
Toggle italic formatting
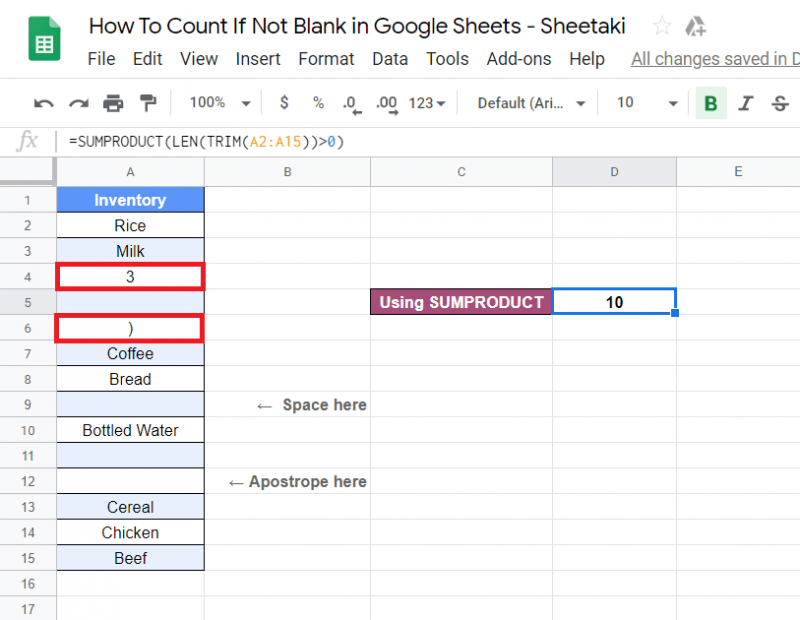pyautogui.click(x=744, y=103)
